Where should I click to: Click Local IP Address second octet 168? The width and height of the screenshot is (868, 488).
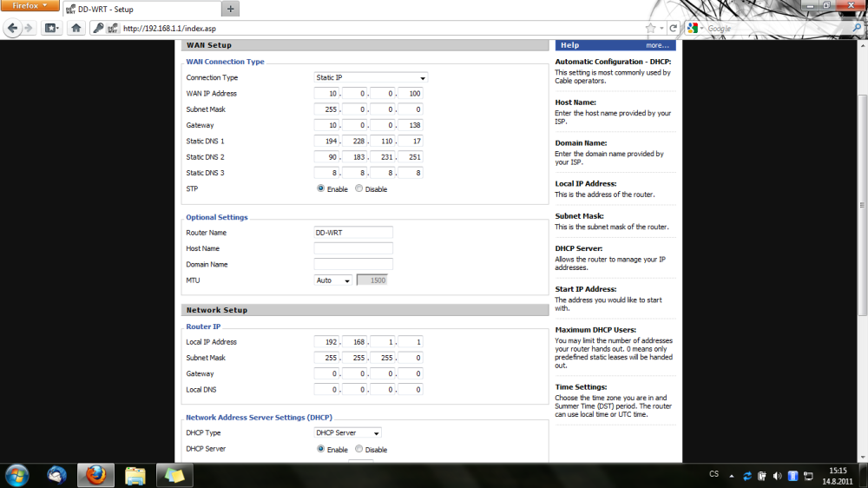354,342
